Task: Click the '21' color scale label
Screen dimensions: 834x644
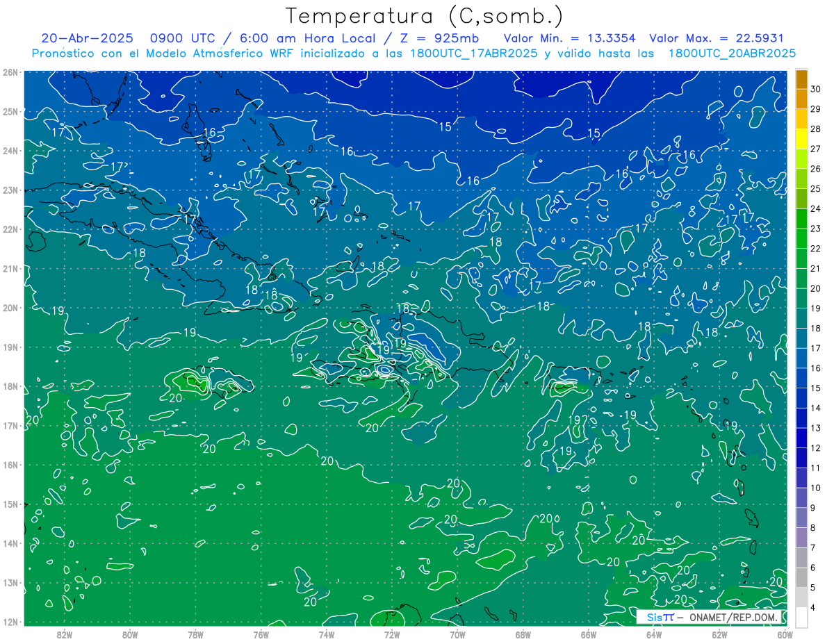Action: click(x=817, y=269)
